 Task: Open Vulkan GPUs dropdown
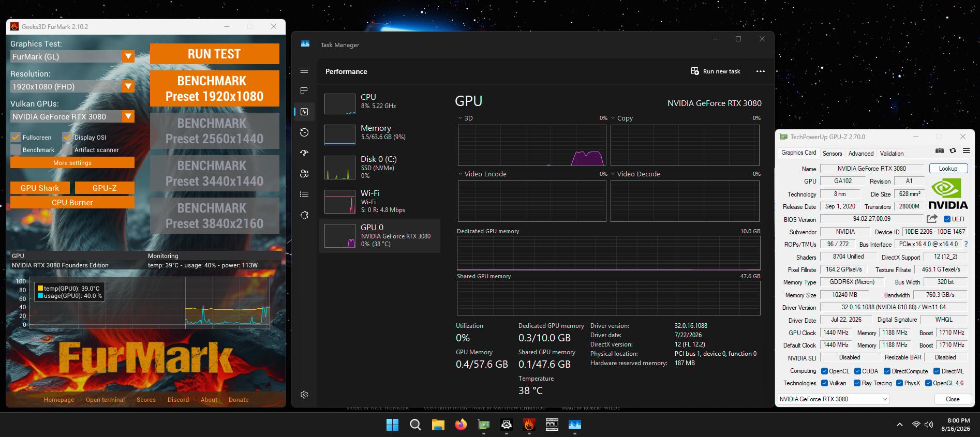point(72,116)
